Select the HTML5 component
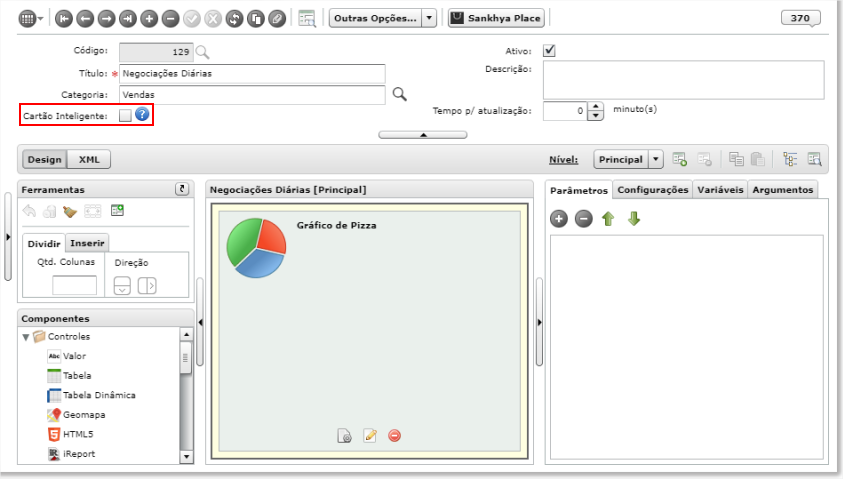The width and height of the screenshot is (843, 479). point(70,434)
